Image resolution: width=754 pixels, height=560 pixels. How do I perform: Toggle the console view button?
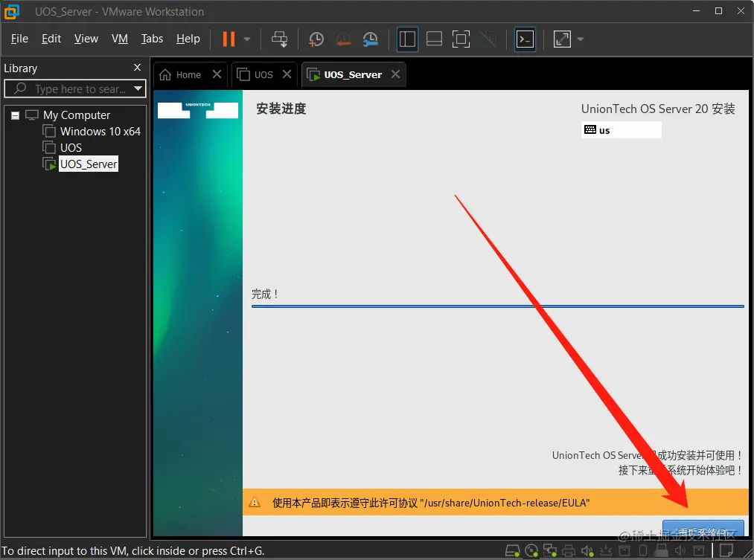[525, 39]
